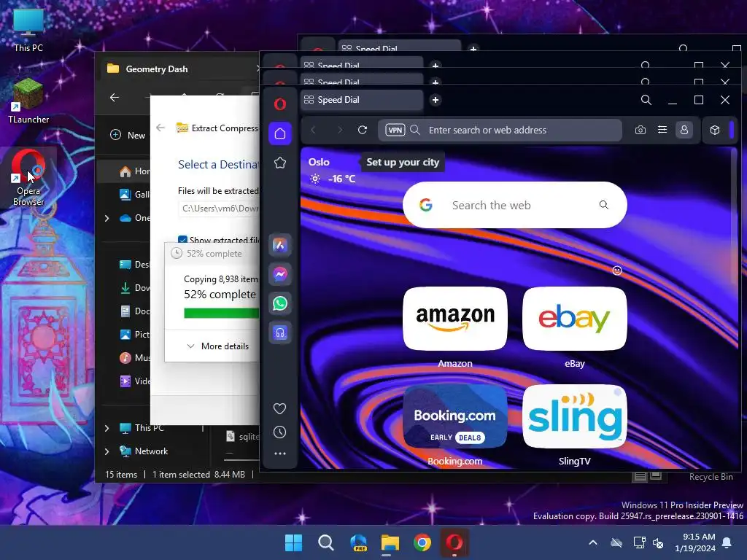This screenshot has height=560, width=747.
Task: Click the back arrow in Opera toolbar
Action: click(x=314, y=130)
